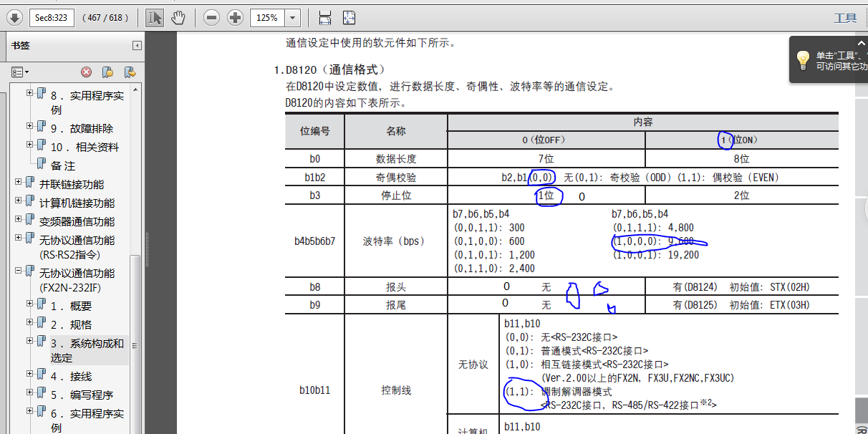Open the 工具 pane at top right
The height and width of the screenshot is (434, 868).
pyautogui.click(x=845, y=18)
